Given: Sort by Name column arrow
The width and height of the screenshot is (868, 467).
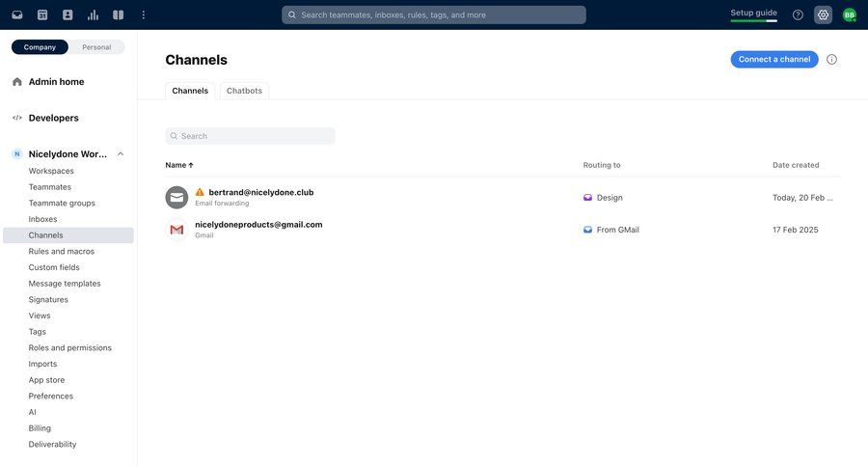Looking at the screenshot, I should point(191,165).
